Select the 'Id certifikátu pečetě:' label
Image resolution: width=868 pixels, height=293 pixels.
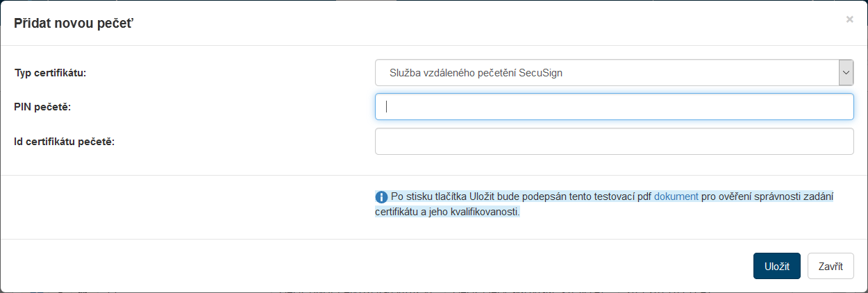coord(64,142)
